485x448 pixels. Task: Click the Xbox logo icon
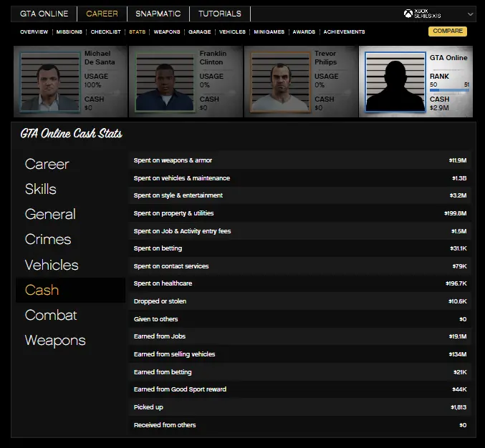[408, 14]
